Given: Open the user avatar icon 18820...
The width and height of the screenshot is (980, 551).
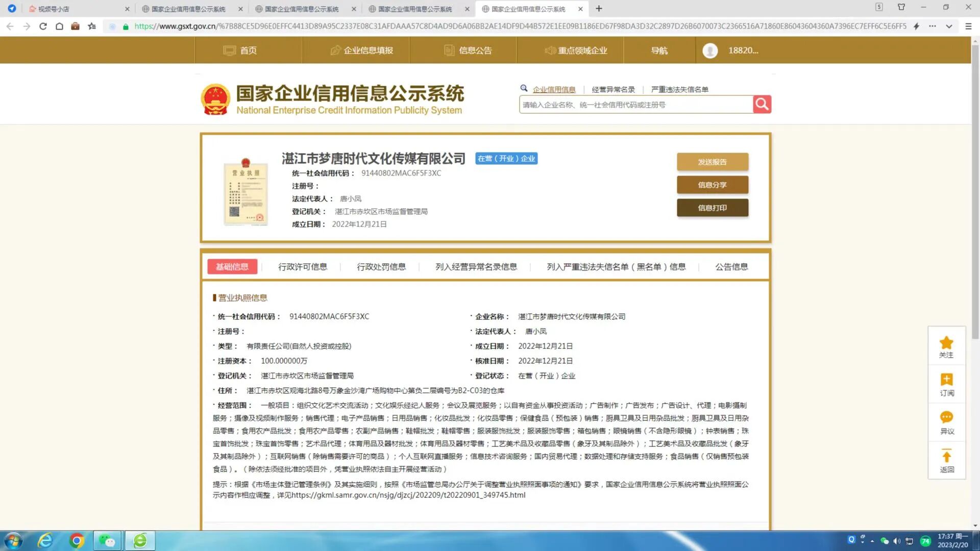Looking at the screenshot, I should pyautogui.click(x=710, y=51).
